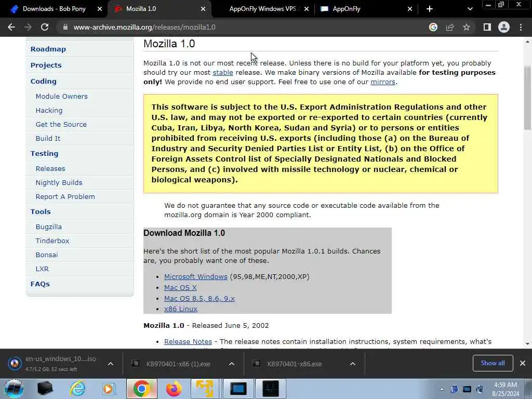This screenshot has height=399, width=532.
Task: Open Firefox from taskbar
Action: (x=174, y=389)
